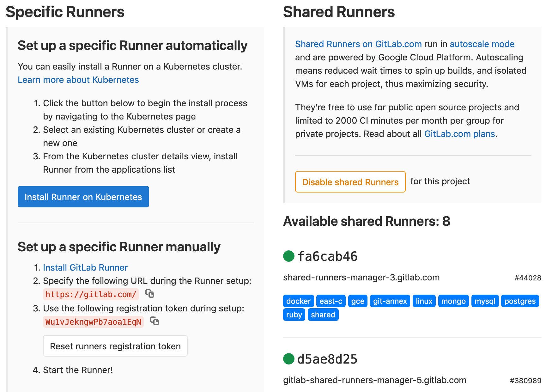The height and width of the screenshot is (392, 546).
Task: Reset runners registration token
Action: click(115, 346)
